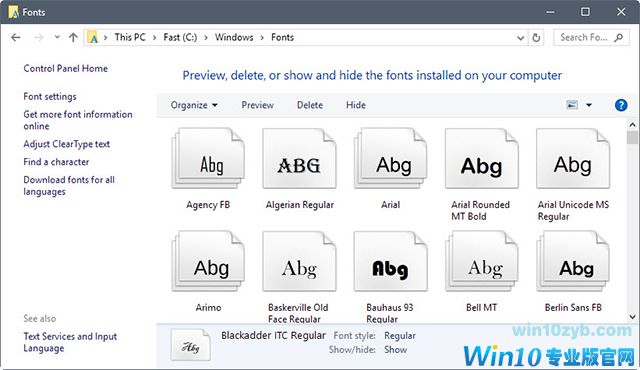Click the Arimo font name label
This screenshot has width=640, height=370.
pyautogui.click(x=208, y=308)
